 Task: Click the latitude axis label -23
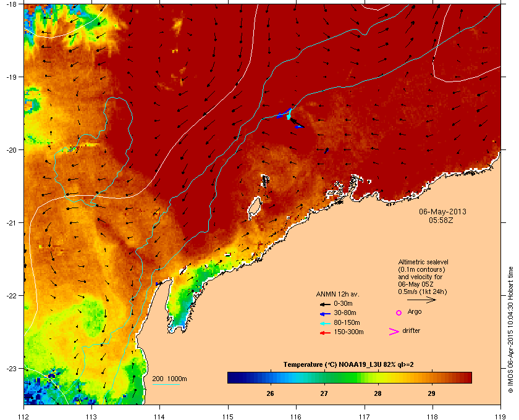tap(11, 368)
